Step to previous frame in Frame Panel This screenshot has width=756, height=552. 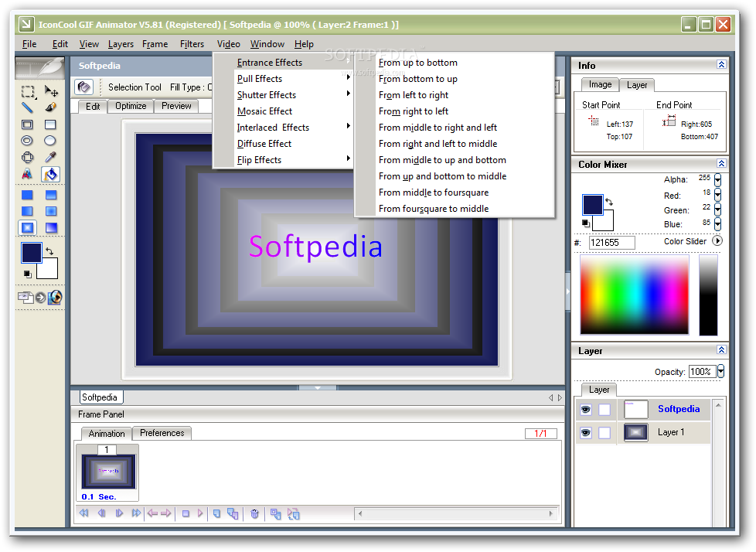click(101, 513)
